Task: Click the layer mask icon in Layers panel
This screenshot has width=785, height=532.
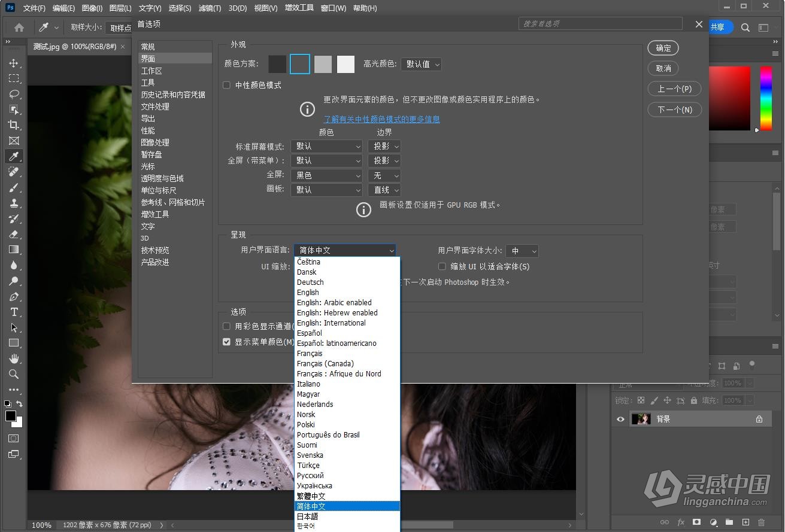Action: tap(696, 522)
